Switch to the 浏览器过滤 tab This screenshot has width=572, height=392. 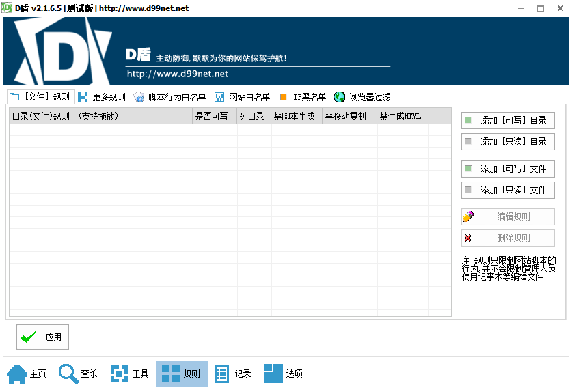pyautogui.click(x=362, y=97)
